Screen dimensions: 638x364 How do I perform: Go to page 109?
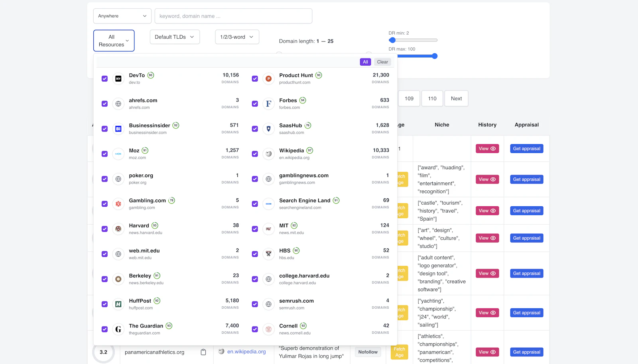pos(409,99)
